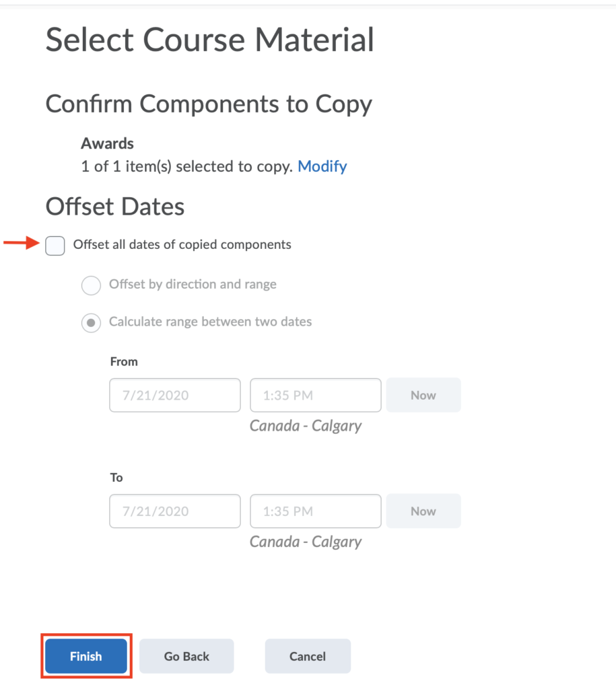Click the Offset all dates label text
616x689 pixels.
pos(182,244)
